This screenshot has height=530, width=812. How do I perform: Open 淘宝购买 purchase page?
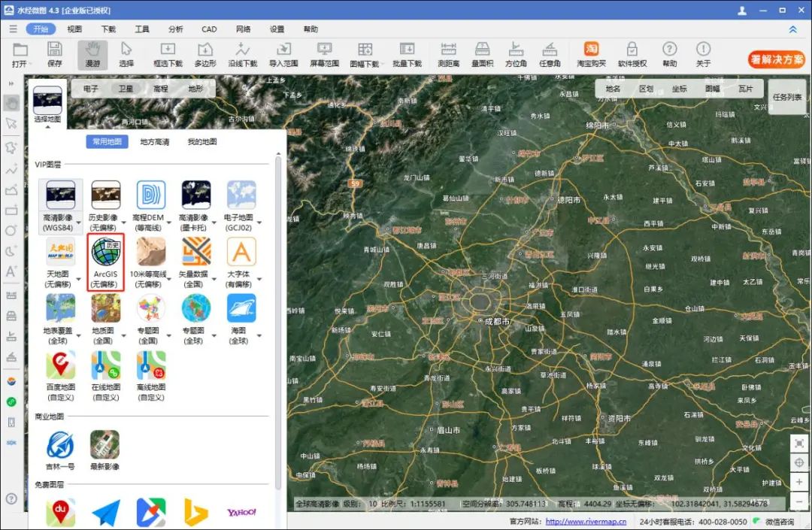592,55
